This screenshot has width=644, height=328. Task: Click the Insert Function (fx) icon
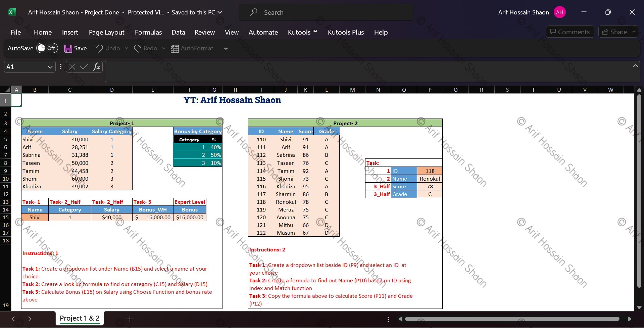tap(97, 66)
